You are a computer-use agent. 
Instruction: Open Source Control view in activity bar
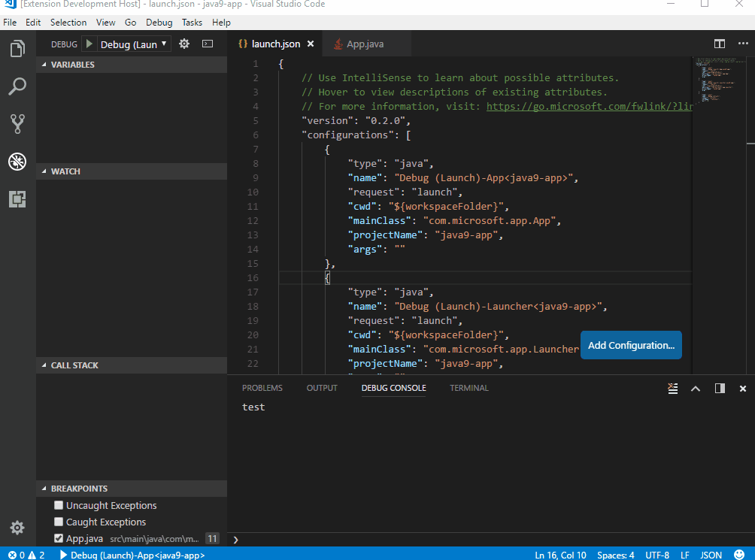point(17,124)
